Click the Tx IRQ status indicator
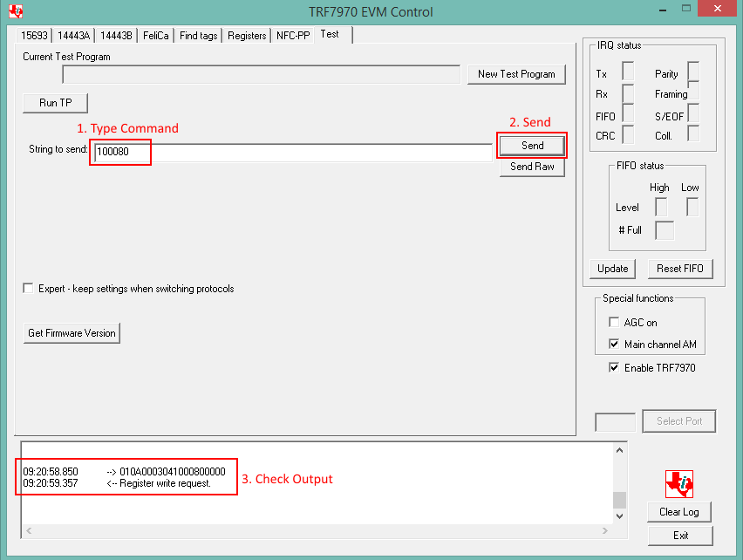The image size is (743, 560). coord(628,72)
